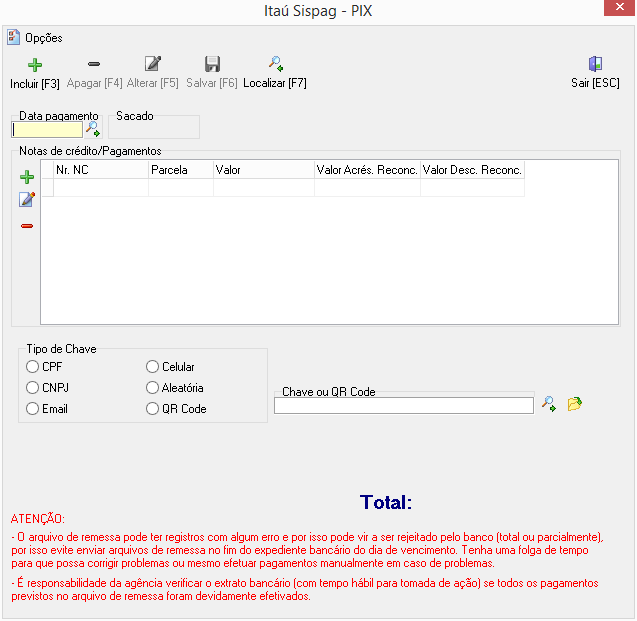637x621 pixels.
Task: Click the Parcela column header
Action: coord(181,170)
